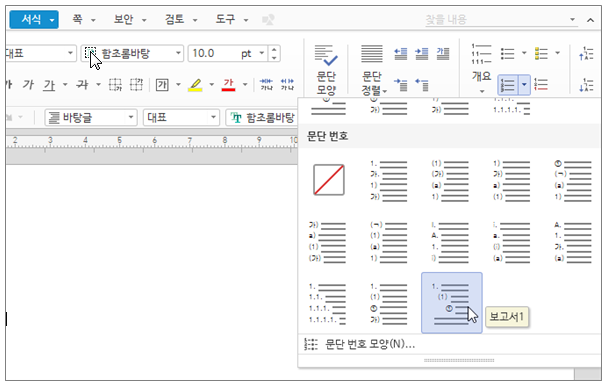Screen dimensions: 606x388
Task: Select the '1) 가) a) (1)' numbering thumbnail
Action: (511, 180)
